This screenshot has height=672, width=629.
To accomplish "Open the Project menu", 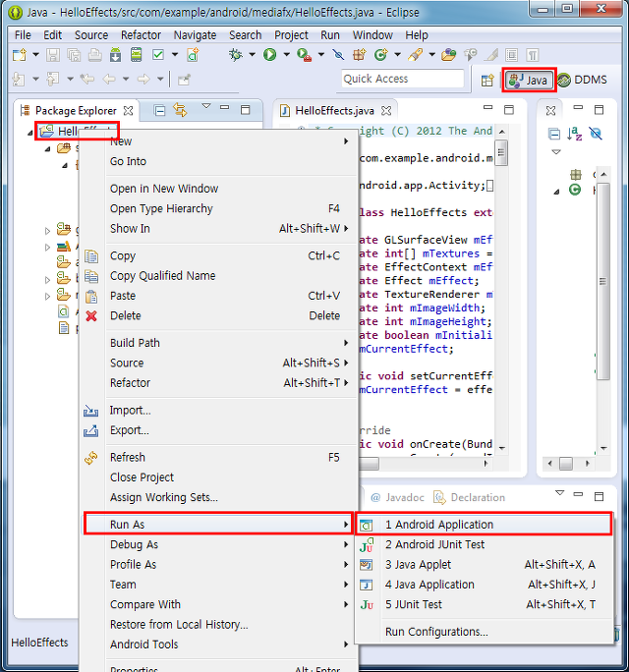I will pos(291,35).
